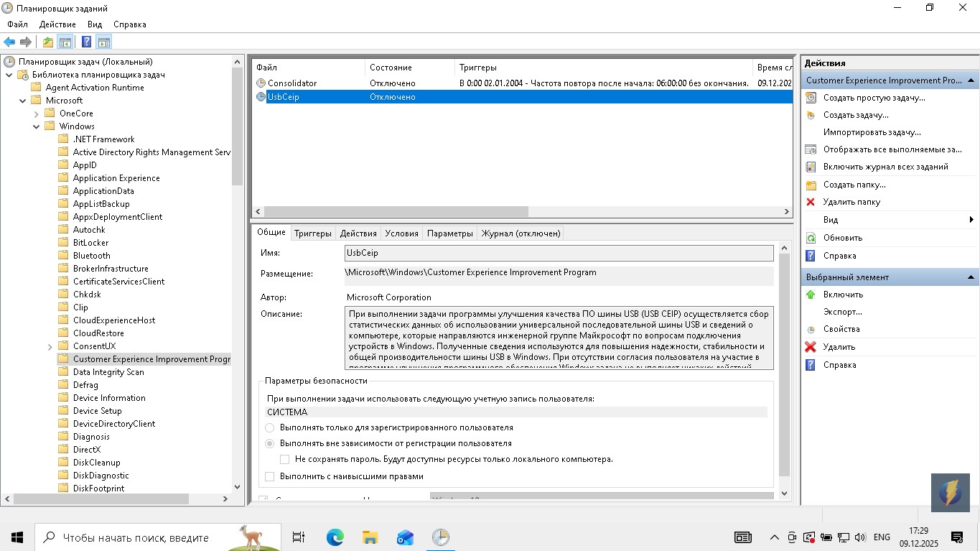This screenshot has width=980, height=551.
Task: Open Microsoft Edge from the taskbar
Action: (335, 537)
